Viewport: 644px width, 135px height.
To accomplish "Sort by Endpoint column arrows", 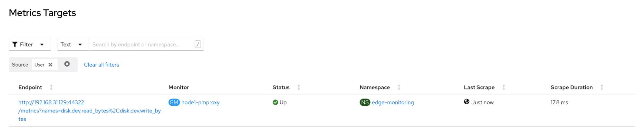I will [x=51, y=87].
